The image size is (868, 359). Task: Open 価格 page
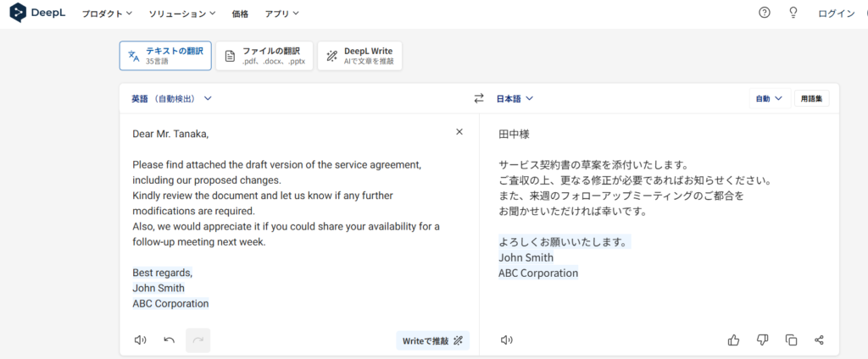click(x=240, y=14)
